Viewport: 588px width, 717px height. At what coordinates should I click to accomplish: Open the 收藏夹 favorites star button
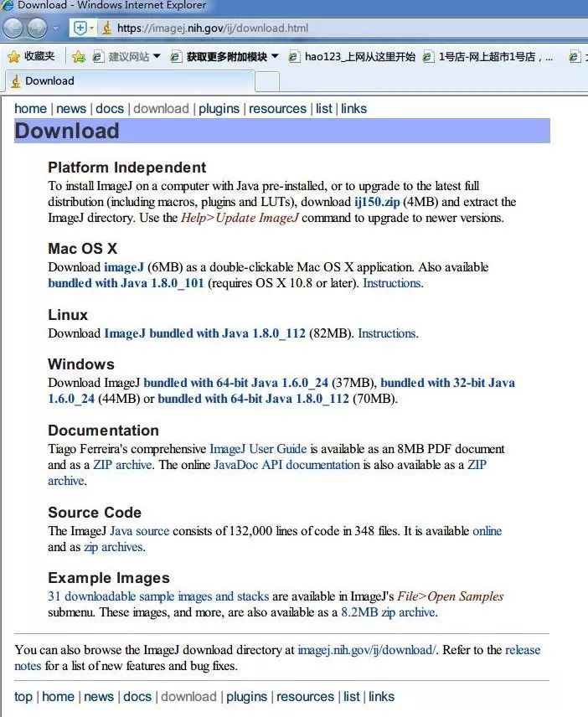click(31, 57)
